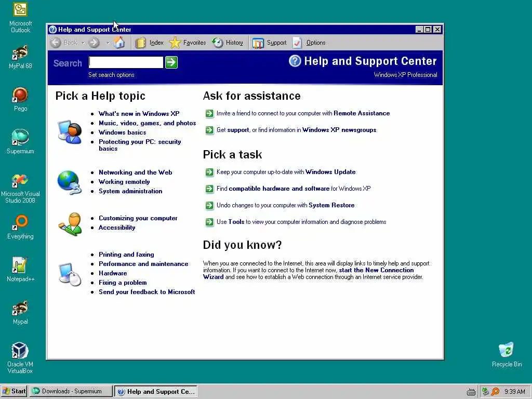Click the system clock showing 9:39 AM
This screenshot has width=532, height=399.
pyautogui.click(x=515, y=392)
